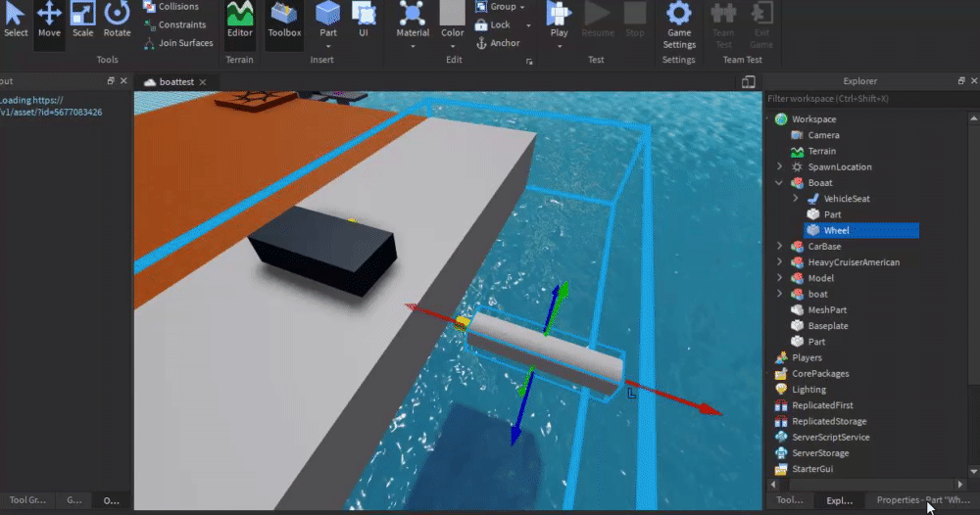Open the Terrain Editor
The image size is (980, 515).
click(x=239, y=20)
